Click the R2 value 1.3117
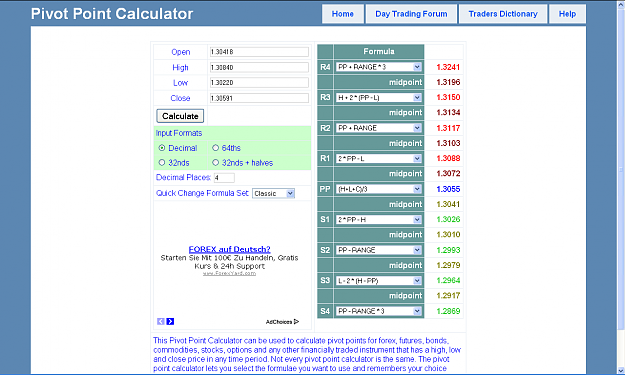The image size is (625, 375). tap(448, 128)
